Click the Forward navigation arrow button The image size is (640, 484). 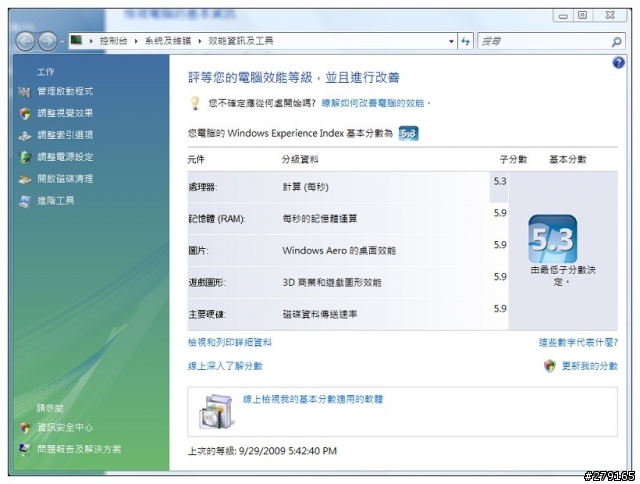(x=47, y=41)
